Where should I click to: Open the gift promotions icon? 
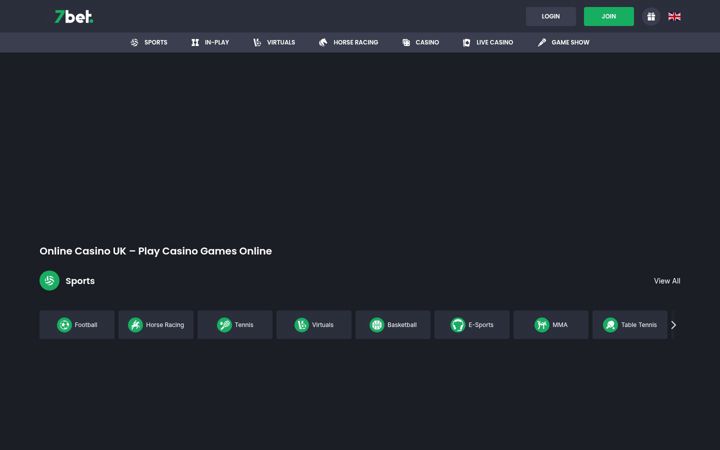point(651,17)
